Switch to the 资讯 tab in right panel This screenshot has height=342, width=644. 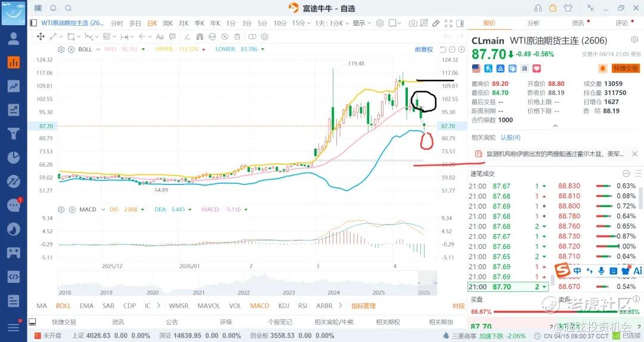click(x=578, y=23)
